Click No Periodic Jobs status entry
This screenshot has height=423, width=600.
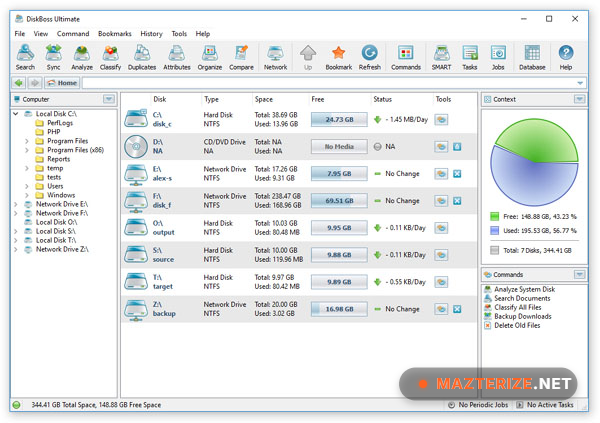(x=478, y=405)
